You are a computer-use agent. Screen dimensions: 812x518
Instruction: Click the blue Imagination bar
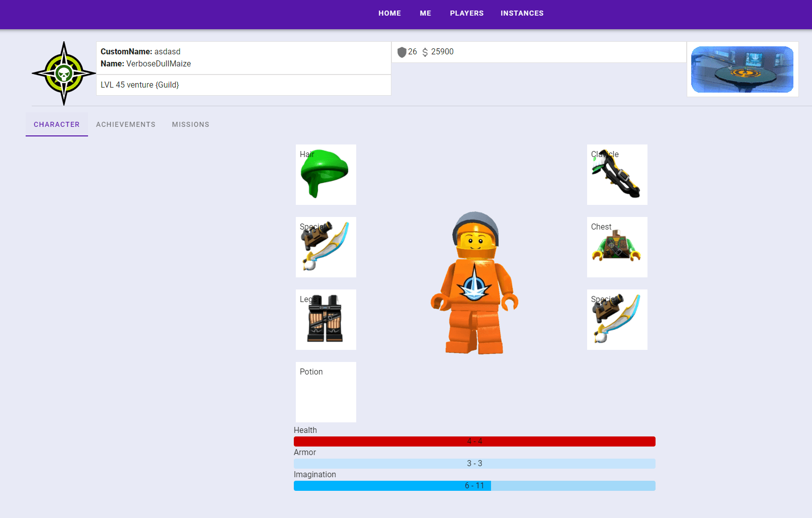click(474, 486)
